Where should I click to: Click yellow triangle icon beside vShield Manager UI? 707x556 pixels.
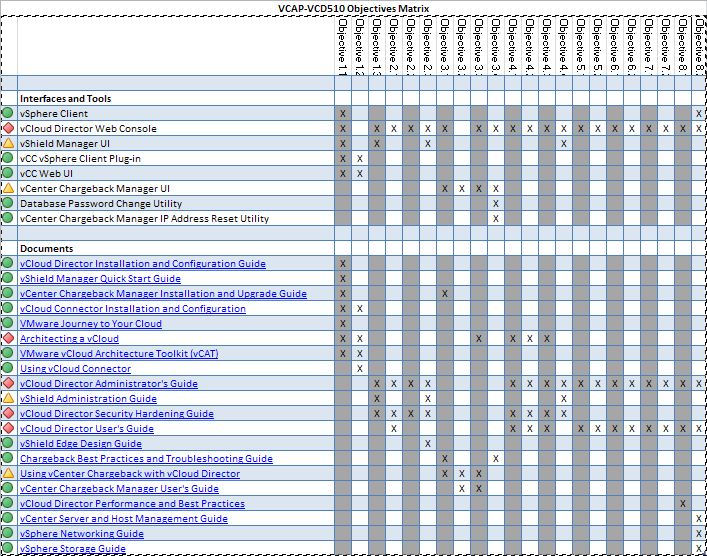pos(8,143)
